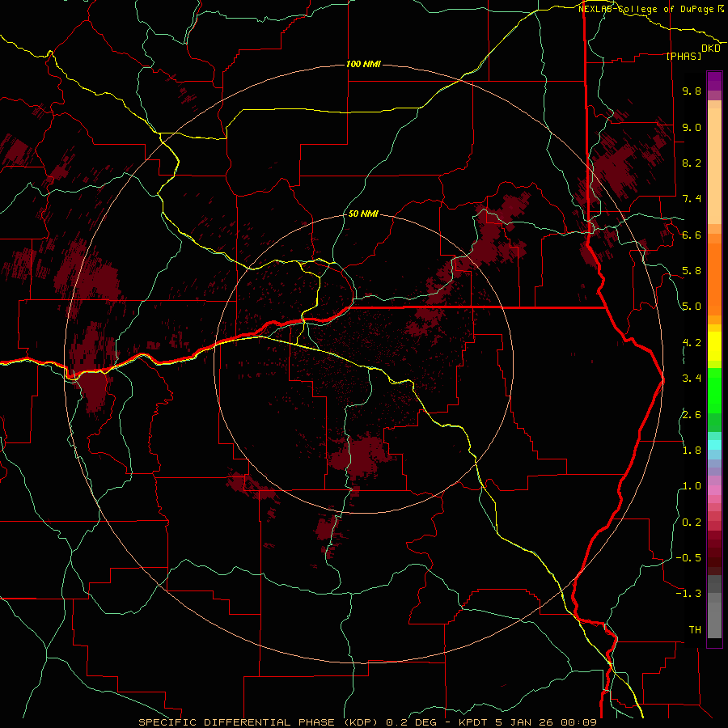Click the "-0.5" scale value
728x728 pixels.
click(688, 558)
